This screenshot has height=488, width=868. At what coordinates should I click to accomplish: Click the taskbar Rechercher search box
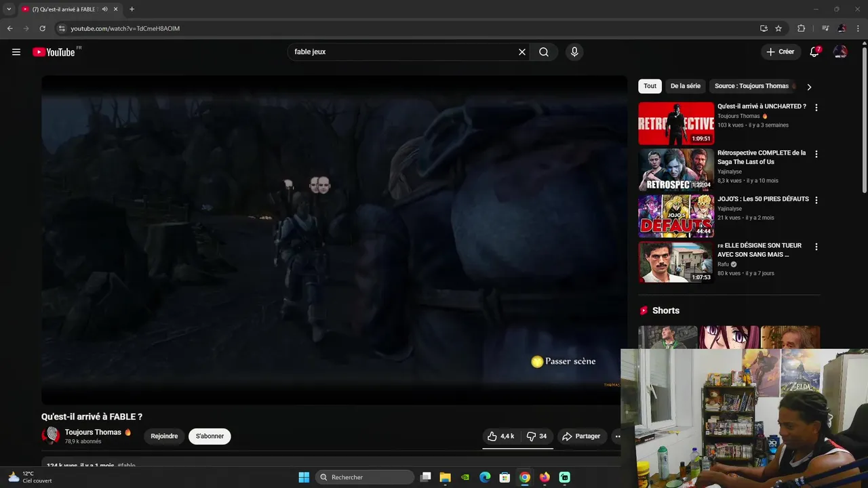click(366, 477)
